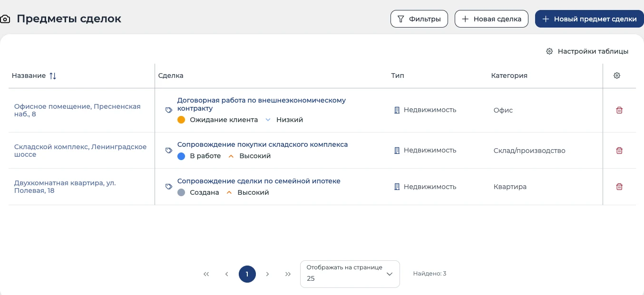Image resolution: width=644 pixels, height=295 pixels.
Task: Click the Сделка column header
Action: tap(171, 76)
